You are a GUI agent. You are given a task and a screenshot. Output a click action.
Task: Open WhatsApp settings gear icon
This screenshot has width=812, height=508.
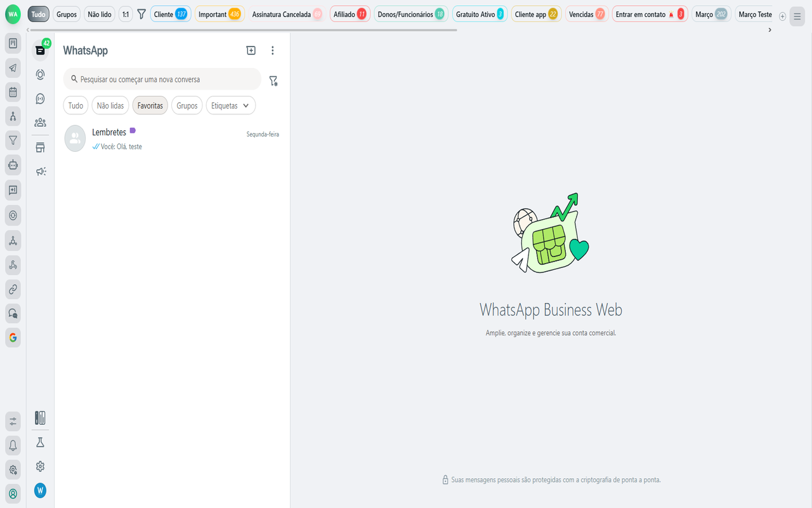(41, 467)
